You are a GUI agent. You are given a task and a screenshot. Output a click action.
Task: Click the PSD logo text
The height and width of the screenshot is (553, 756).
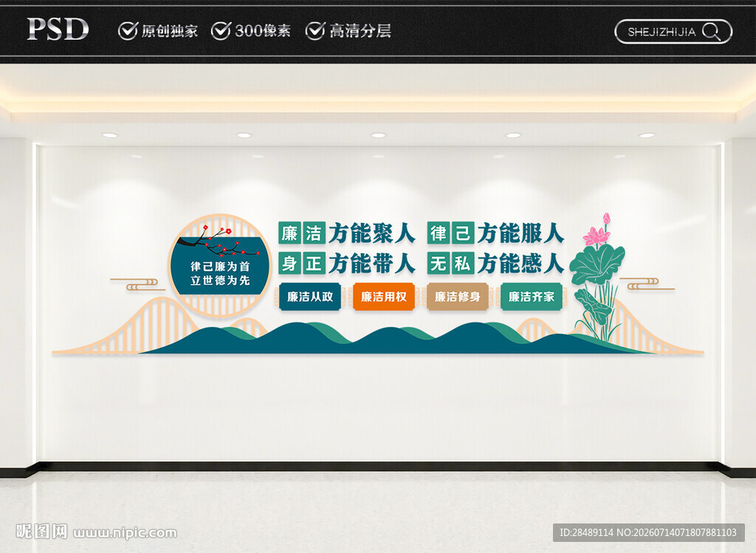point(58,30)
